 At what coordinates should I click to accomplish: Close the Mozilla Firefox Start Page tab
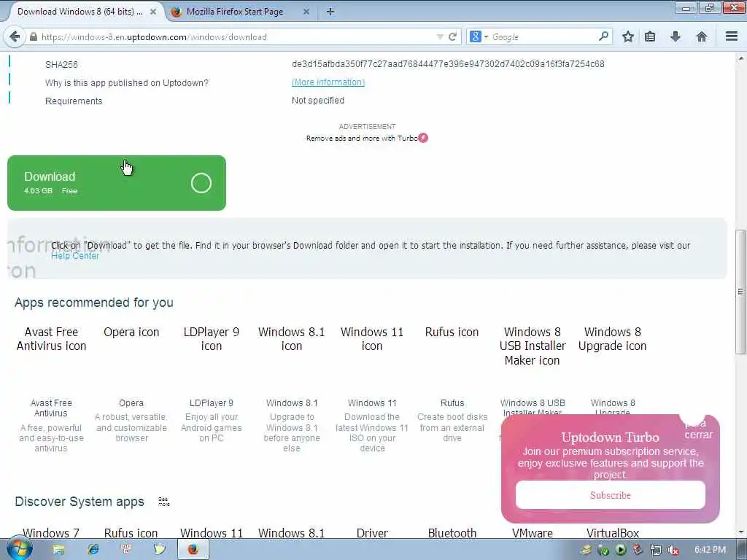306,12
